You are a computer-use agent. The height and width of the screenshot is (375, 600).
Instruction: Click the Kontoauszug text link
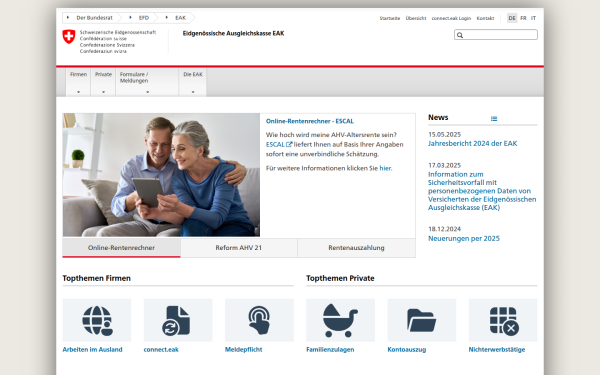pos(406,349)
